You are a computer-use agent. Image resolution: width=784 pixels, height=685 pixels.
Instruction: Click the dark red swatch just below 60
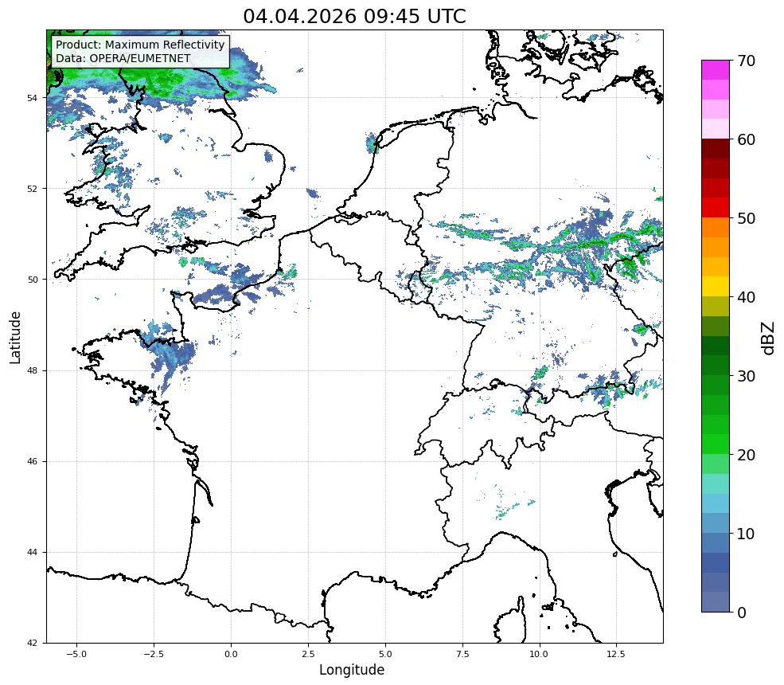tap(716, 149)
